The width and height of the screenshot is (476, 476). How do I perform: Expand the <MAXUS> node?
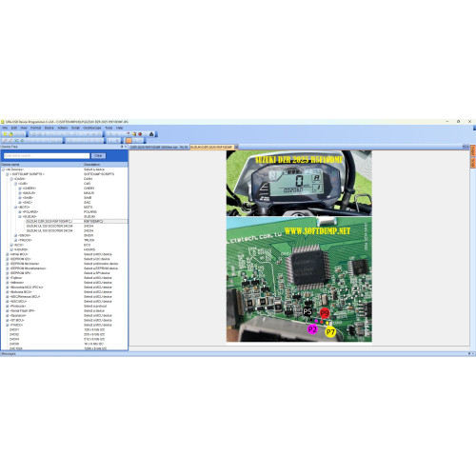[x=20, y=193]
